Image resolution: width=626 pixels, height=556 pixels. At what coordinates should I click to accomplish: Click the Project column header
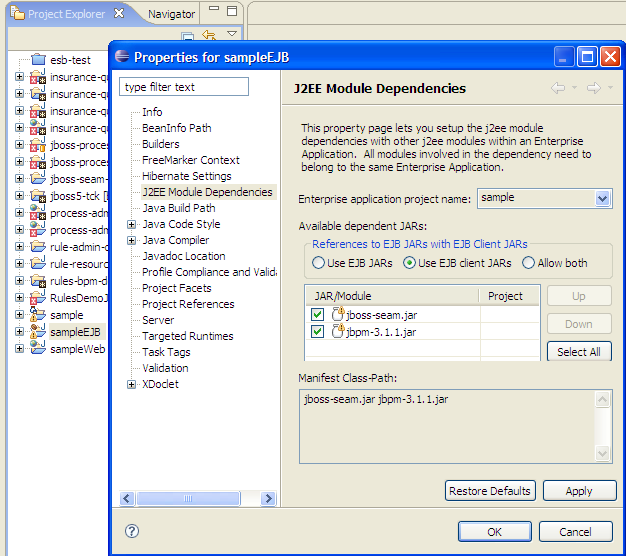[x=509, y=296]
